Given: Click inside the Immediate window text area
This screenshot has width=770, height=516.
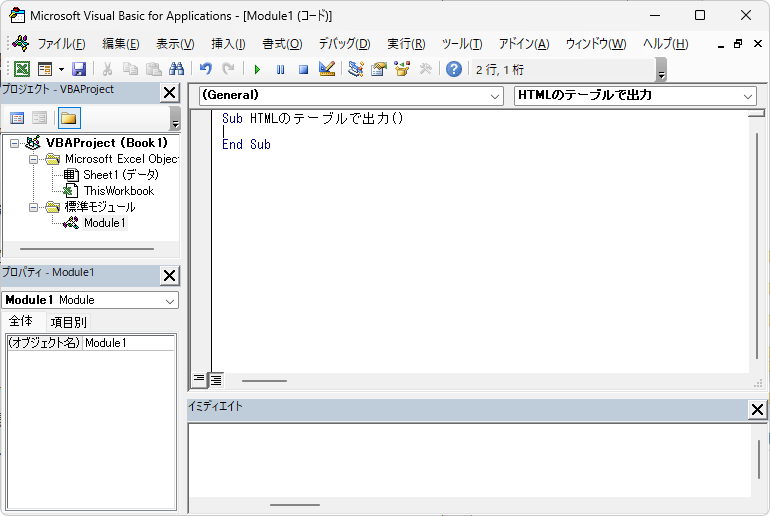Looking at the screenshot, I should (x=470, y=461).
